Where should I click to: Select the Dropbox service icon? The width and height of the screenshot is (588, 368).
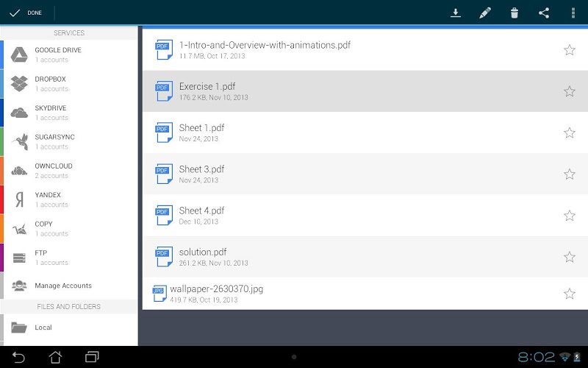tap(19, 84)
